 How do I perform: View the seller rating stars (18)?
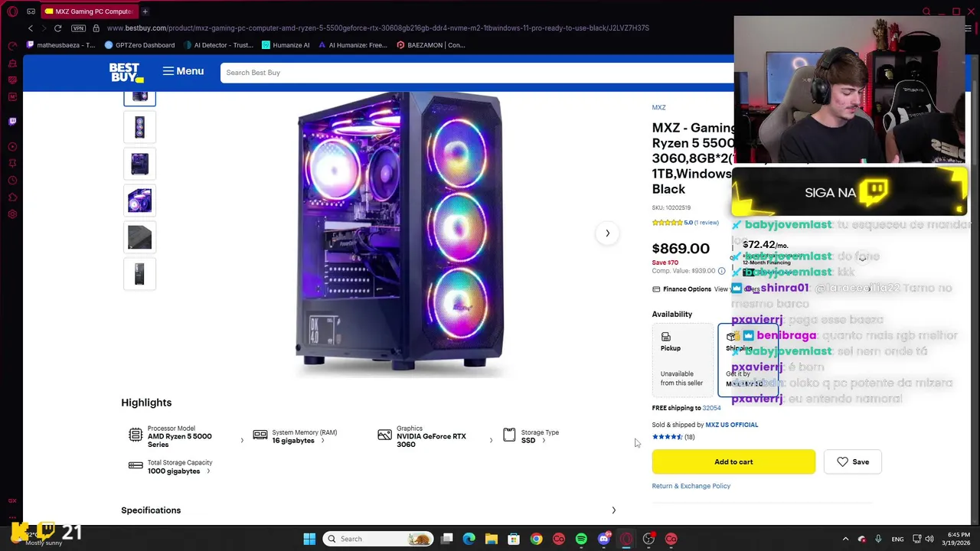(x=673, y=437)
